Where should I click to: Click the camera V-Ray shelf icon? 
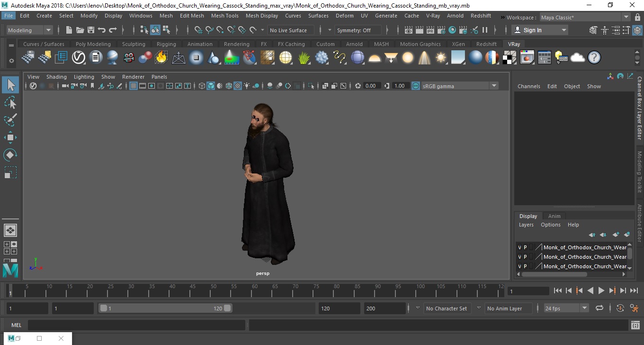coord(128,58)
